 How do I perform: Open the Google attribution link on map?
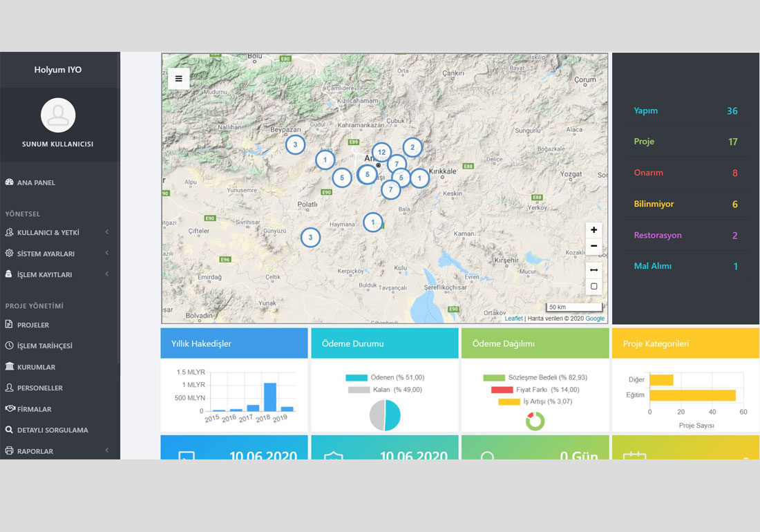click(595, 319)
